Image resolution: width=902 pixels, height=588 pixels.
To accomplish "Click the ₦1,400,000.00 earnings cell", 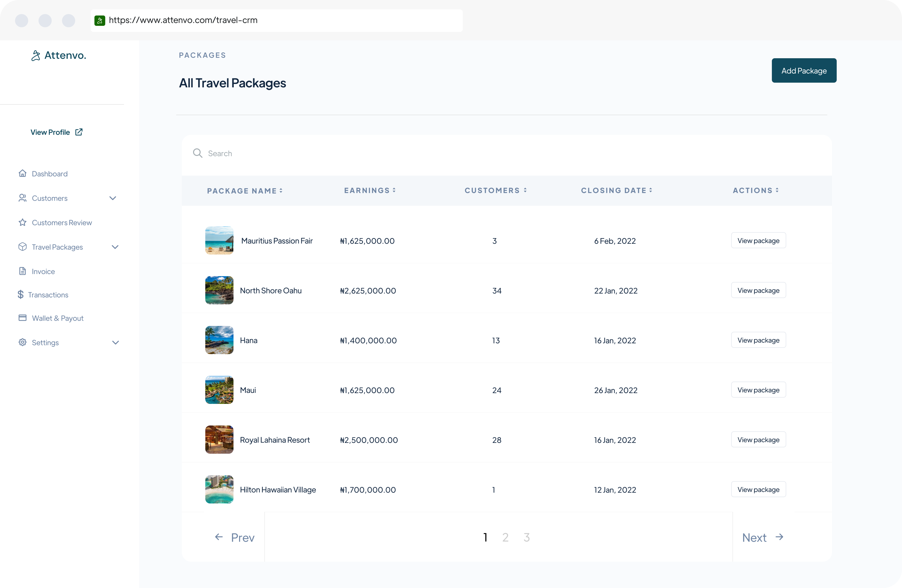I will (x=368, y=341).
